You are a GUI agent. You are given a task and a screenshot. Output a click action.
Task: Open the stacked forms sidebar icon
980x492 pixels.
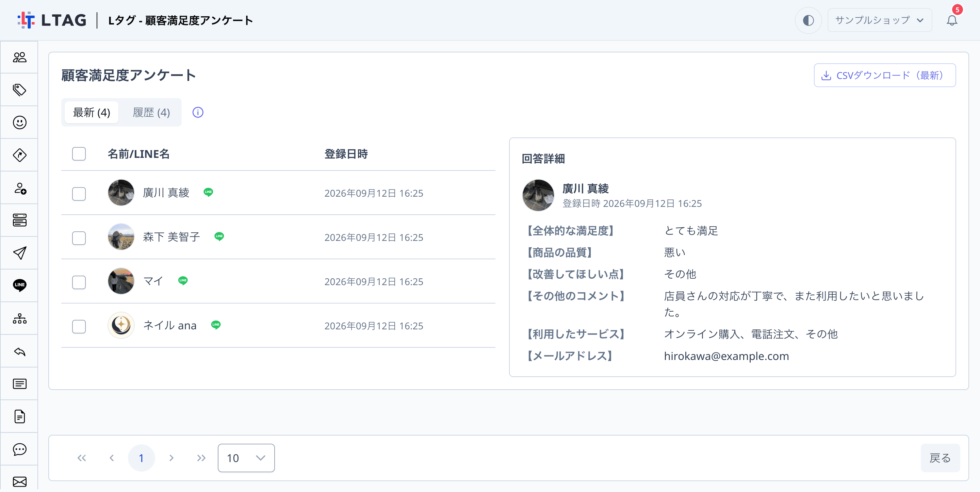coord(19,220)
